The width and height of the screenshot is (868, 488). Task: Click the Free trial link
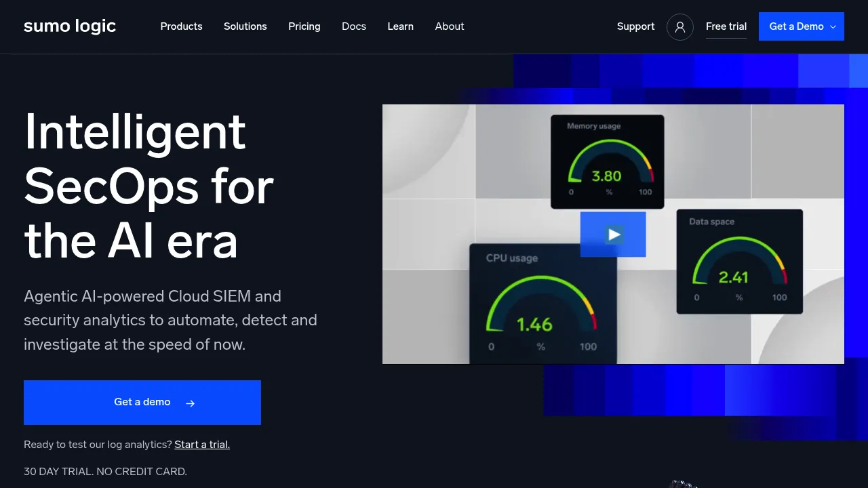point(726,26)
